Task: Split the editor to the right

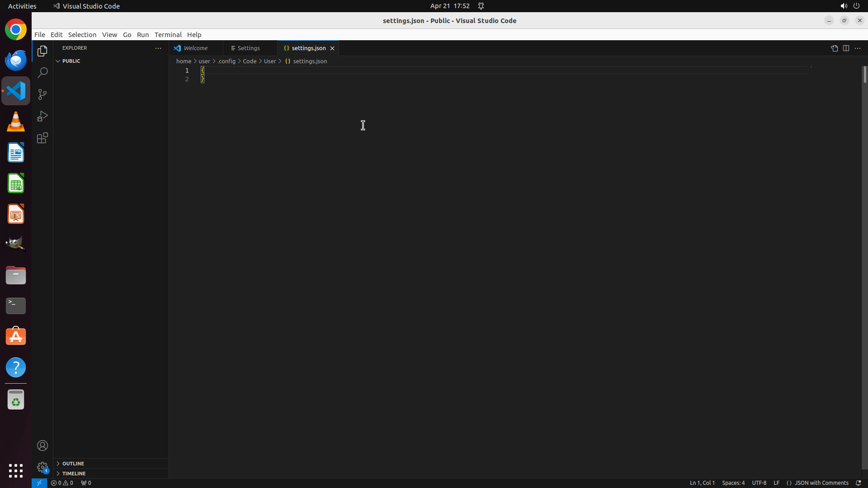Action: (846, 48)
